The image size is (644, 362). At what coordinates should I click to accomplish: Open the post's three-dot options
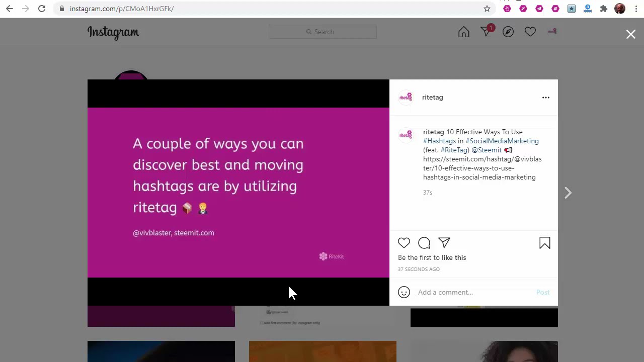(x=546, y=98)
